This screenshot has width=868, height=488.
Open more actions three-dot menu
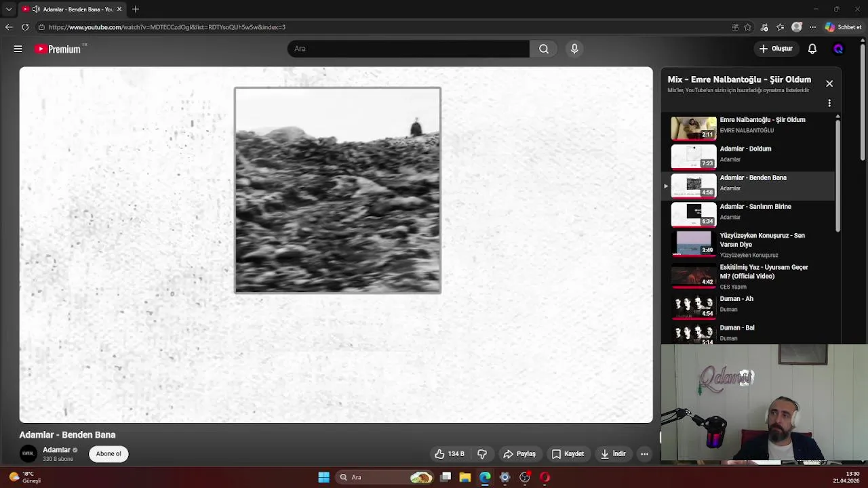[x=645, y=454]
